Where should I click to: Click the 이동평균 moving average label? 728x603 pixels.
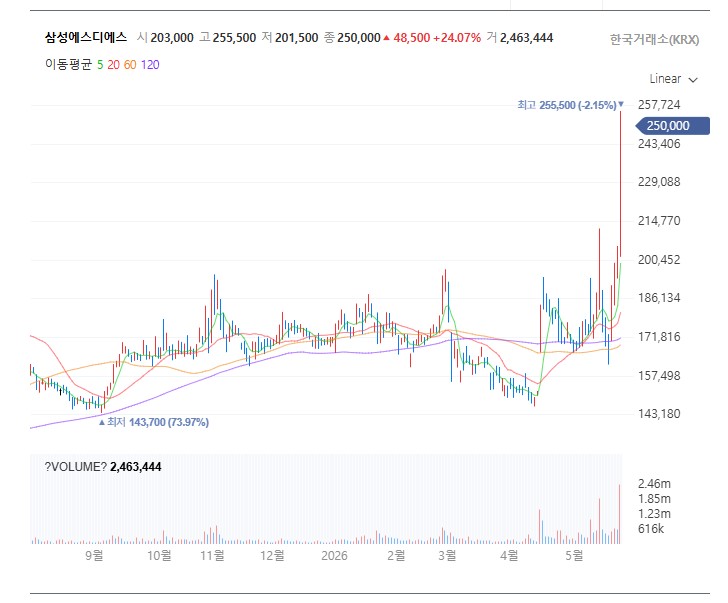69,65
